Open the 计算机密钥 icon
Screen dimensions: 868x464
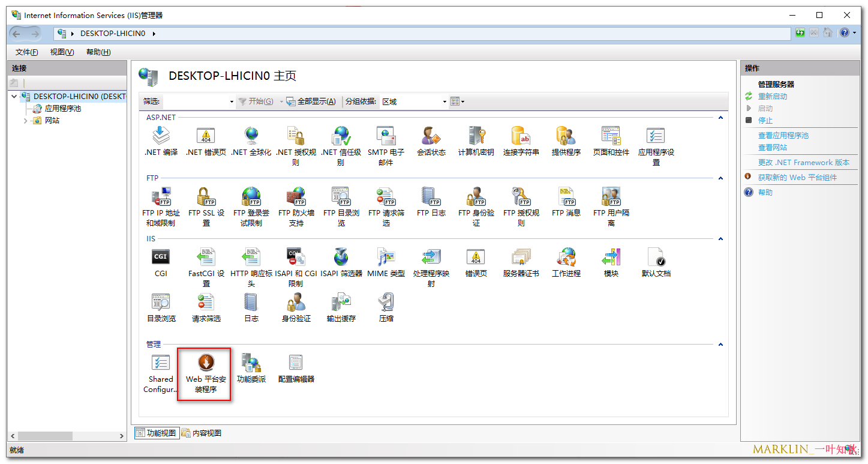point(476,136)
